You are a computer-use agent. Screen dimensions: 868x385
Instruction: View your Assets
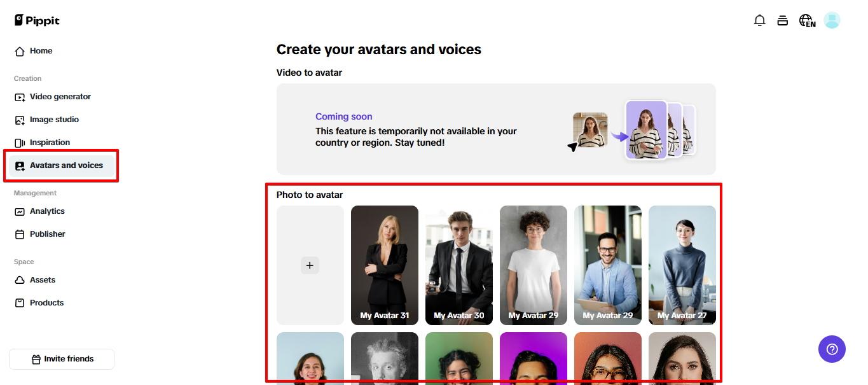point(42,279)
